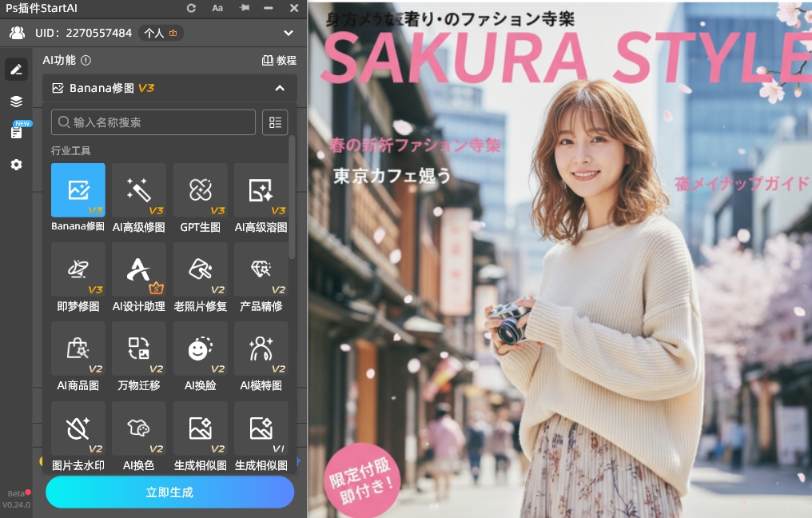
Task: Select the AI换脸 face swap tool
Action: tap(200, 349)
